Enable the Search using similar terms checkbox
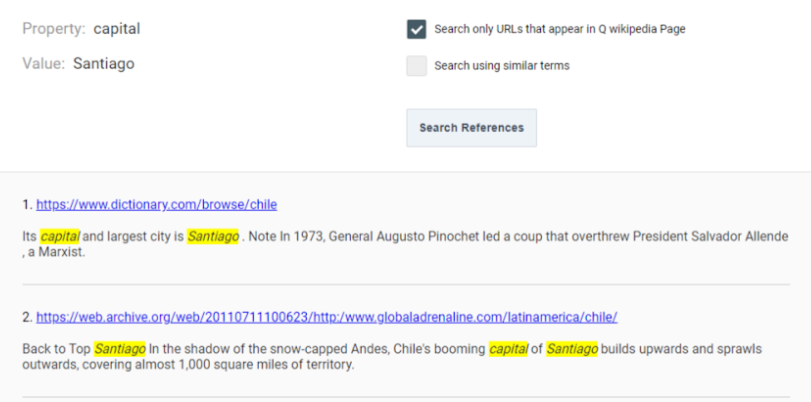The height and width of the screenshot is (402, 811). (x=416, y=66)
